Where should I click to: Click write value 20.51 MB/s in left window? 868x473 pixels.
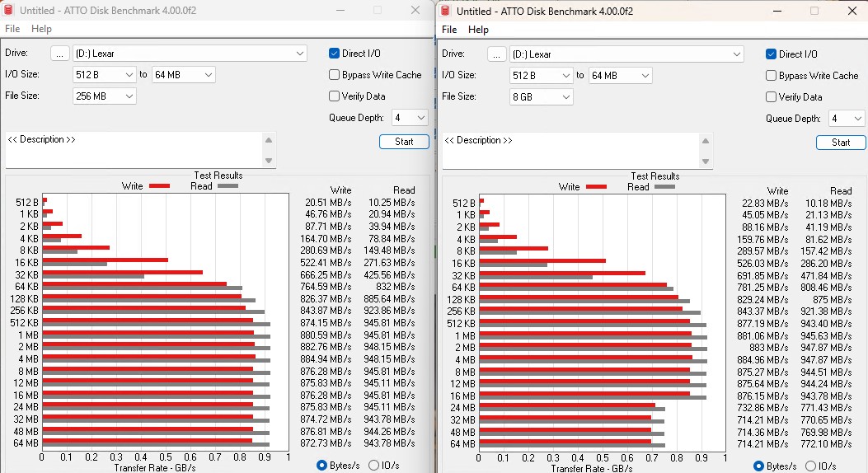[x=328, y=203]
